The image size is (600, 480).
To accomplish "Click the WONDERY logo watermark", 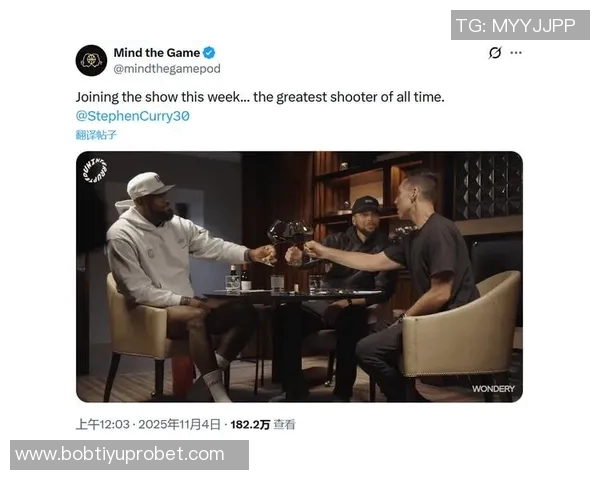I will pyautogui.click(x=493, y=389).
